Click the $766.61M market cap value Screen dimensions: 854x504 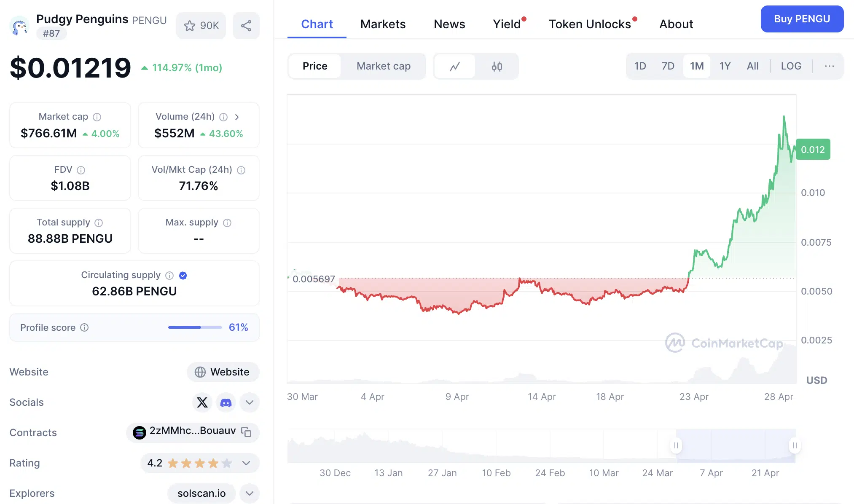point(49,133)
